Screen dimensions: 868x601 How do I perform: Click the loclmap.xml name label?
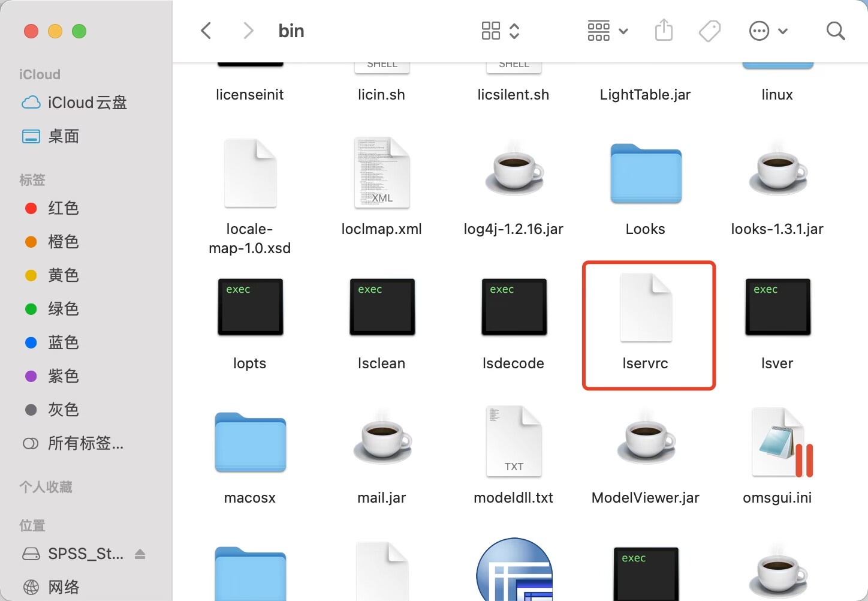(382, 229)
